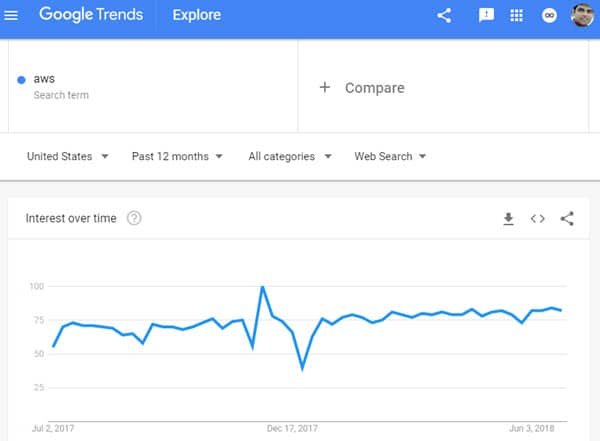This screenshot has height=441, width=600.
Task: Open the embed code icon
Action: click(537, 219)
